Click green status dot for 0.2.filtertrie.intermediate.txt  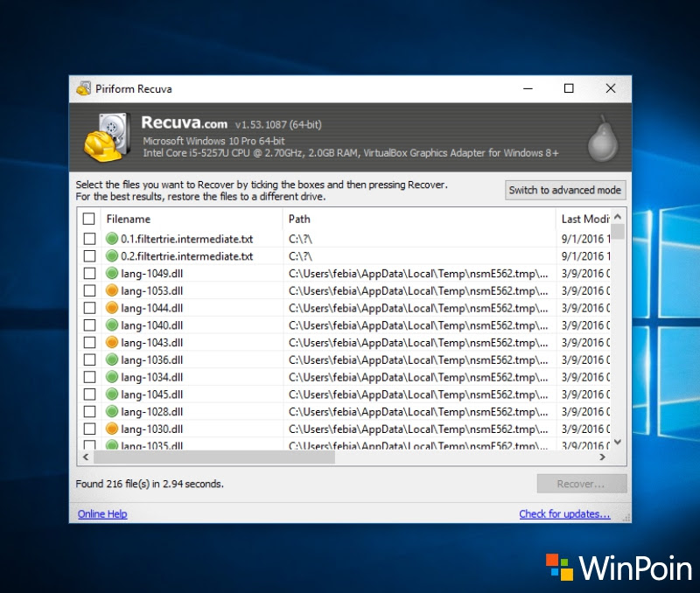point(112,256)
